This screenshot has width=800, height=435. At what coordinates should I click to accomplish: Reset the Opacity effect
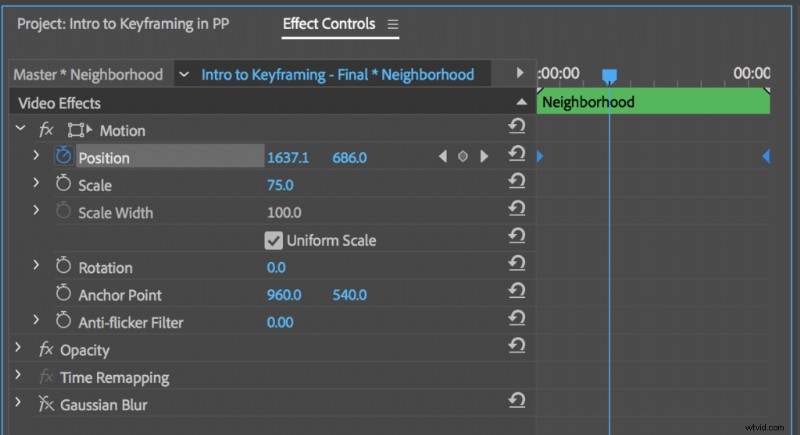pos(516,346)
